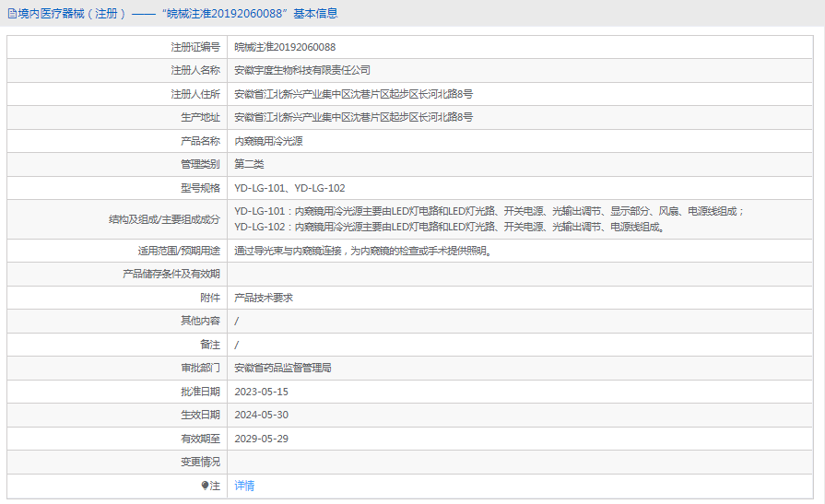Click the 变更情况 row label

200,462
